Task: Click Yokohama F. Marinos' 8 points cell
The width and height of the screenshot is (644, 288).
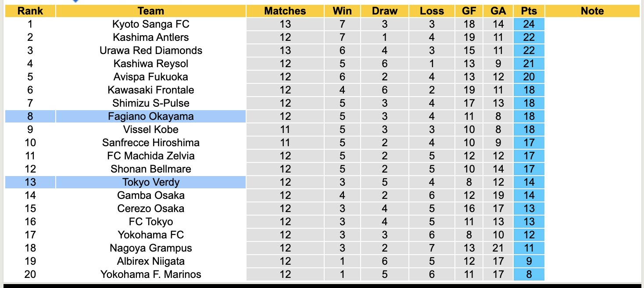Action: 529,274
